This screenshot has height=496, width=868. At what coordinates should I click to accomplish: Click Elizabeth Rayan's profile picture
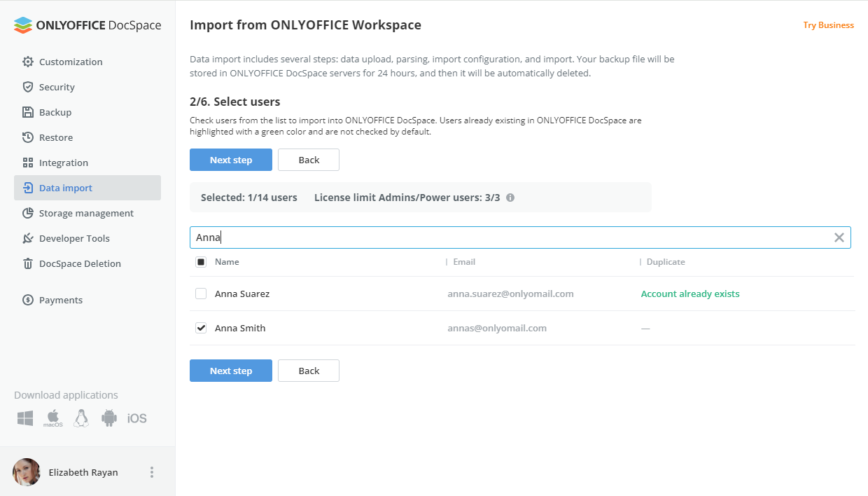pyautogui.click(x=26, y=472)
